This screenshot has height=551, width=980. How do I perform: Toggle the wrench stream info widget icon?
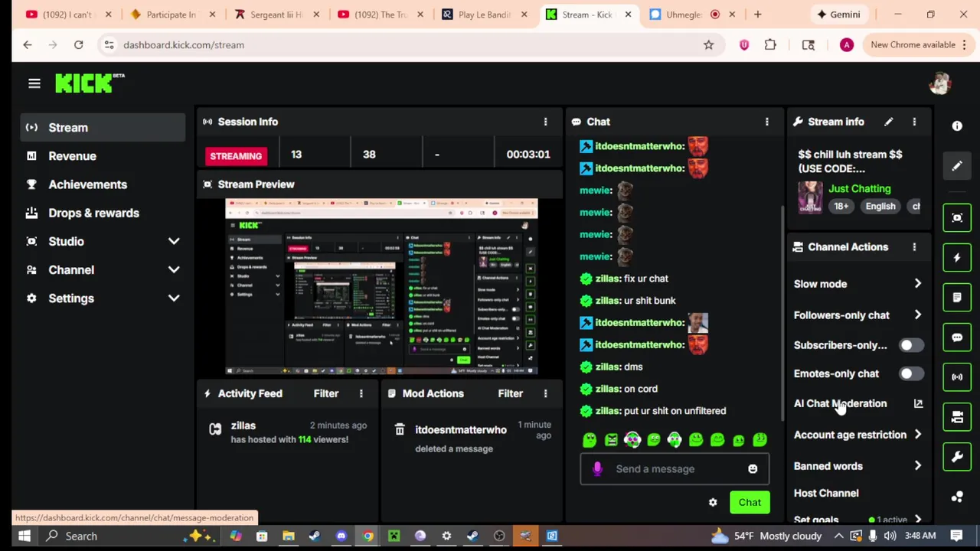click(957, 457)
